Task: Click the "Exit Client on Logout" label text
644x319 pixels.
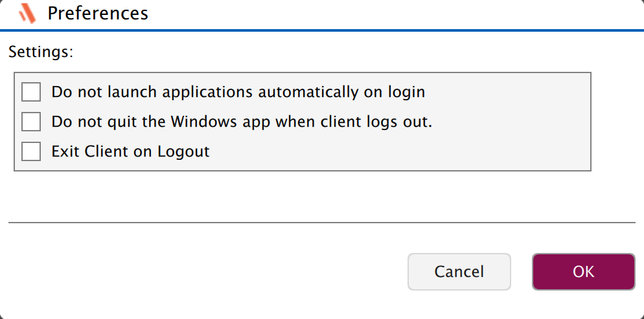Action: (x=130, y=151)
